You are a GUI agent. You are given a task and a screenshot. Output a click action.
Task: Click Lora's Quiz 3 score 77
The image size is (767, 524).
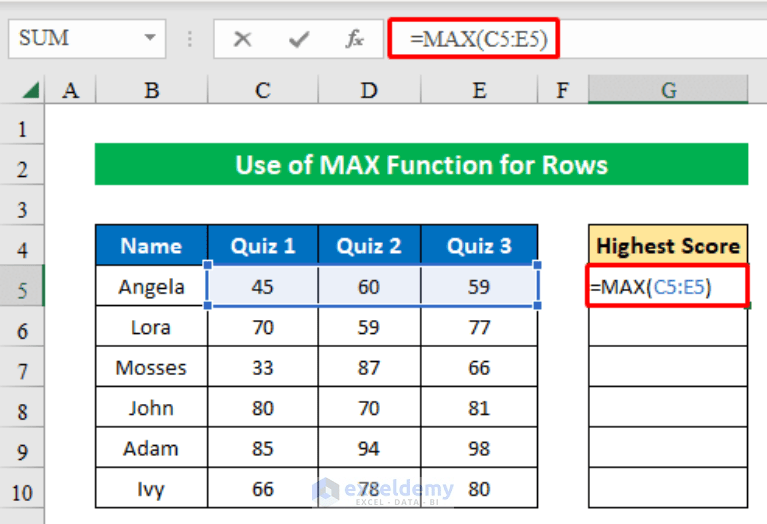point(479,327)
